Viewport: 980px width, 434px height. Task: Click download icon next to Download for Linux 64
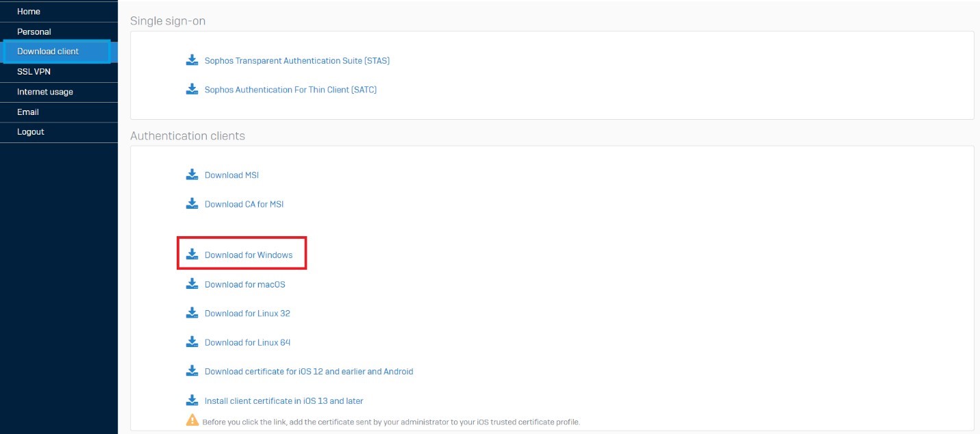pos(192,342)
